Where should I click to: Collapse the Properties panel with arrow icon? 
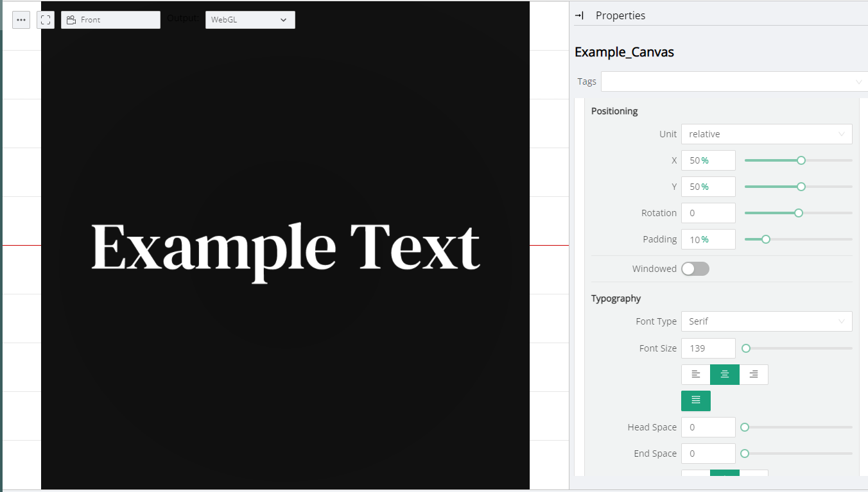(x=579, y=15)
